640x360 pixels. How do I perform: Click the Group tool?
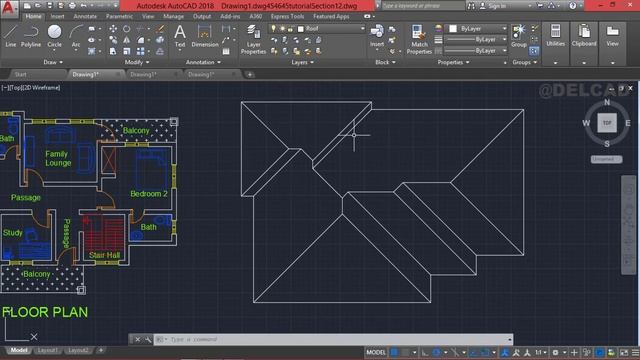pos(519,36)
